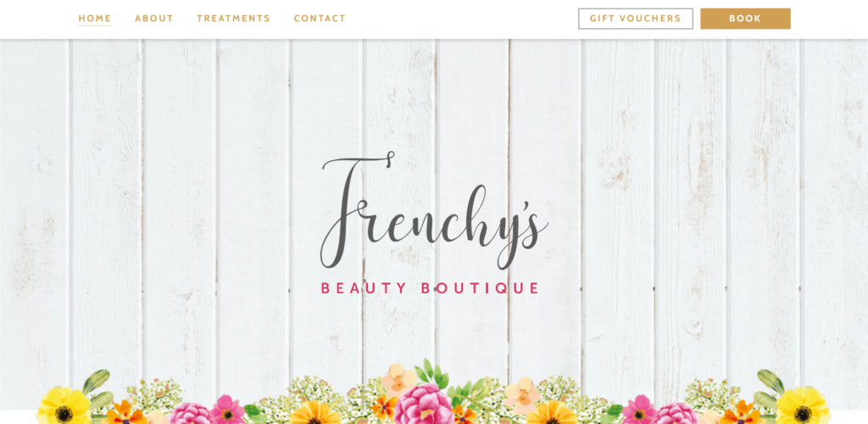Viewport: 868px width, 424px height.
Task: Click the pink rose near the left sunflower
Action: pyautogui.click(x=191, y=414)
